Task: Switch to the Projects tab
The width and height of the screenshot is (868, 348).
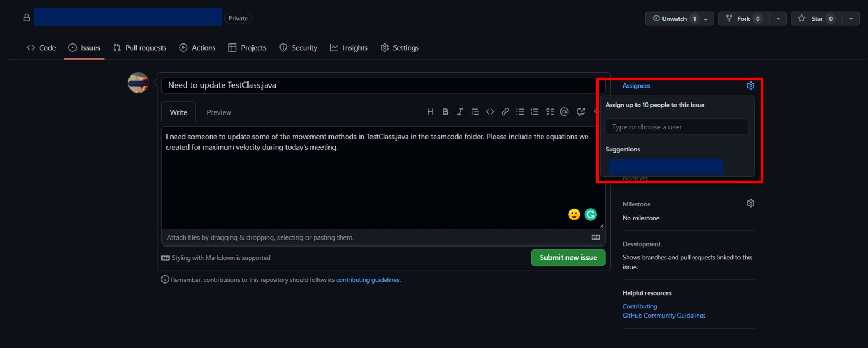Action: pyautogui.click(x=247, y=48)
